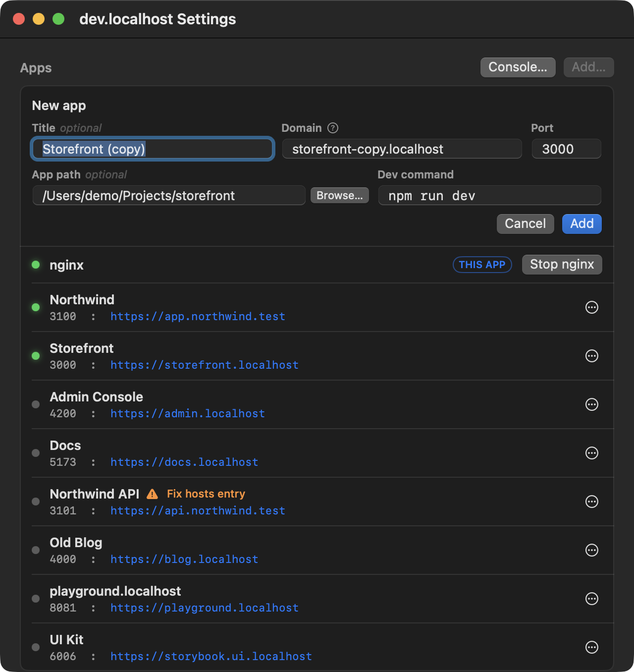Click the Dev command field with npm run dev
The height and width of the screenshot is (672, 634).
coord(490,196)
